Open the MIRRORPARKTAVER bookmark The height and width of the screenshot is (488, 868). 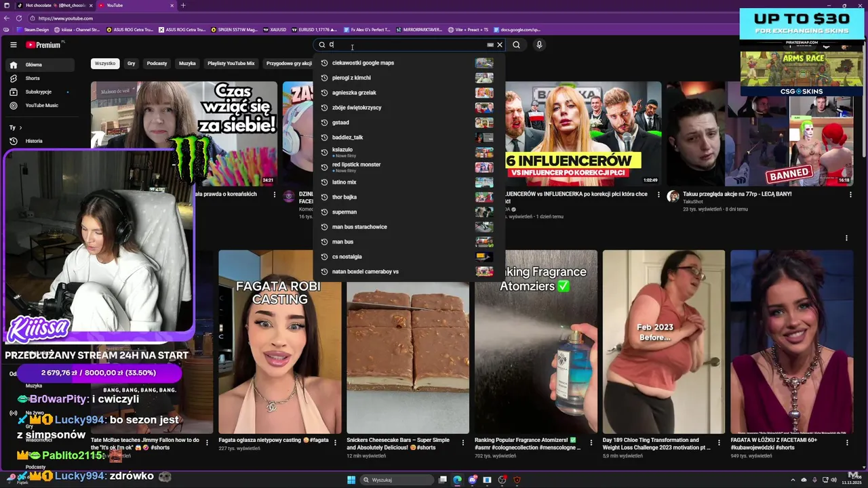tap(418, 30)
